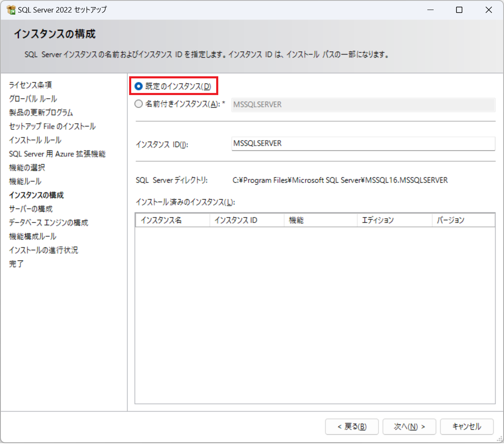Click the 次へ button
504x444 pixels.
(x=409, y=426)
